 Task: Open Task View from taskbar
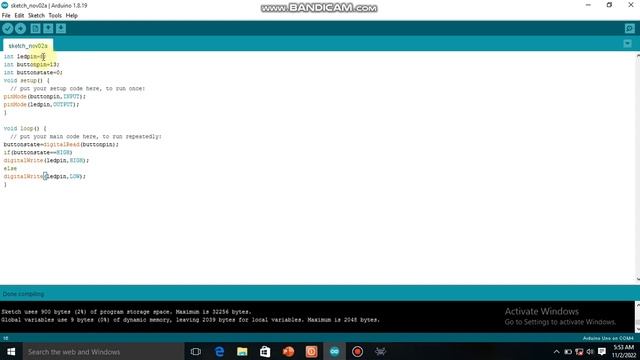[x=196, y=351]
